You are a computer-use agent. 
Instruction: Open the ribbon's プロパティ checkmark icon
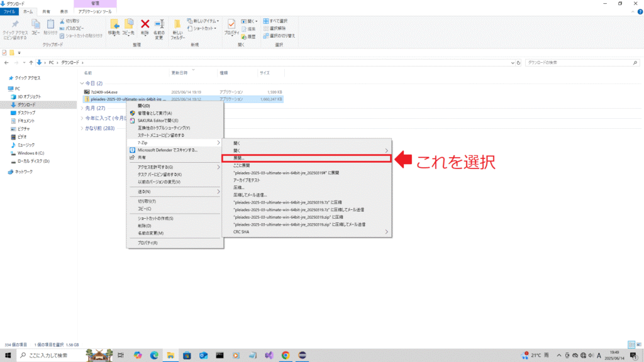tap(231, 25)
